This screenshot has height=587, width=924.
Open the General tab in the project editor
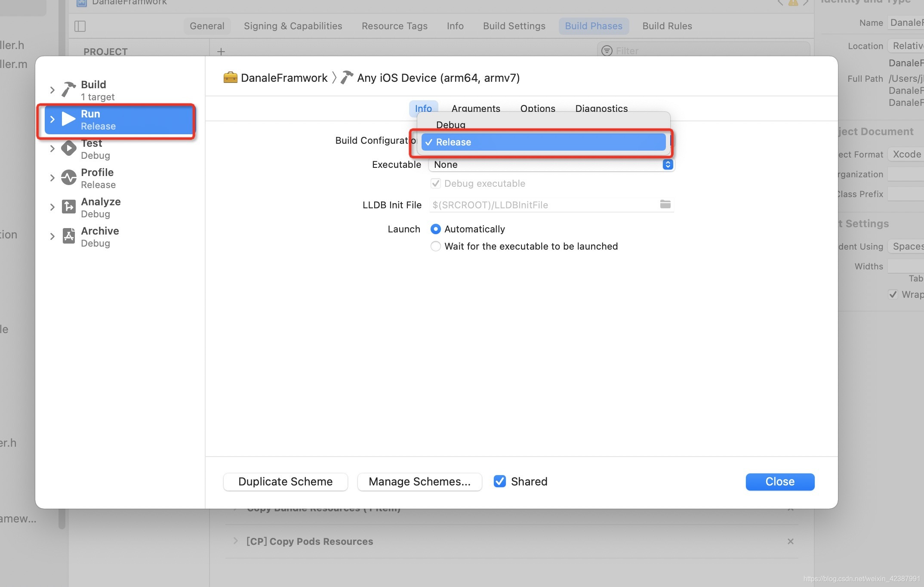coord(207,26)
